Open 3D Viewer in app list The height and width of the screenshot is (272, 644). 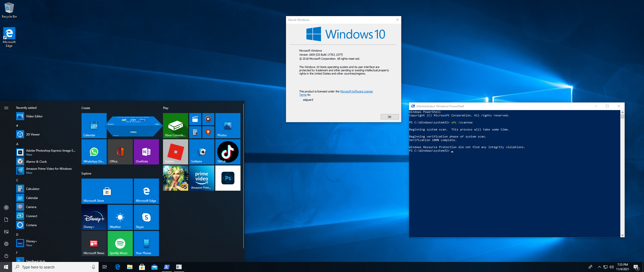(x=46, y=134)
